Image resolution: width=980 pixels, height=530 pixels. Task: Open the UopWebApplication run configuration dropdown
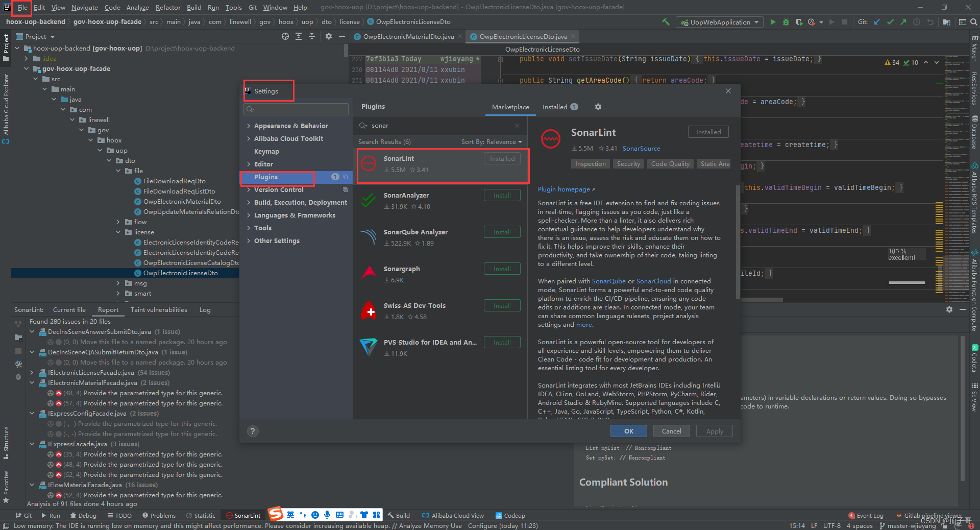point(720,22)
